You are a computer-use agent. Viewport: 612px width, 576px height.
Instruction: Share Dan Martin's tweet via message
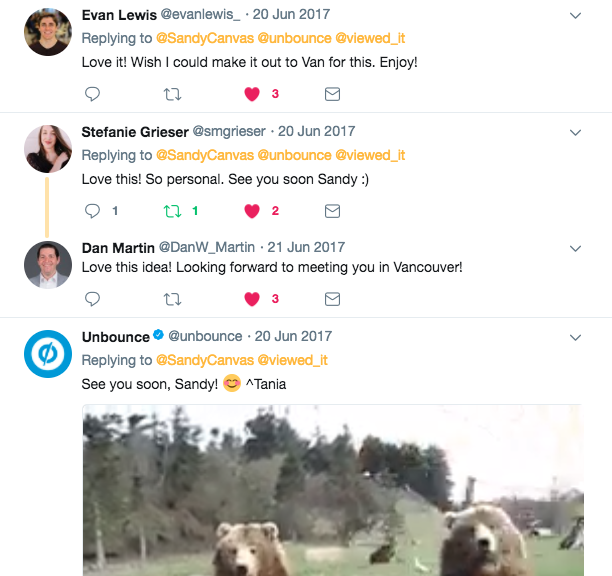(x=333, y=299)
